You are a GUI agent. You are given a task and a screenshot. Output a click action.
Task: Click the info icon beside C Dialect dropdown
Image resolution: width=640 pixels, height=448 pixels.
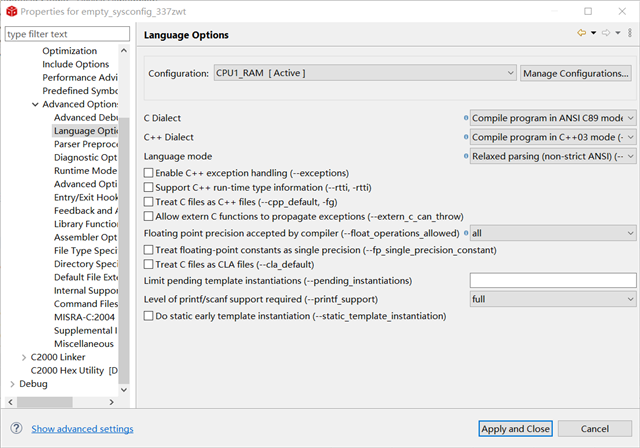[466, 118]
